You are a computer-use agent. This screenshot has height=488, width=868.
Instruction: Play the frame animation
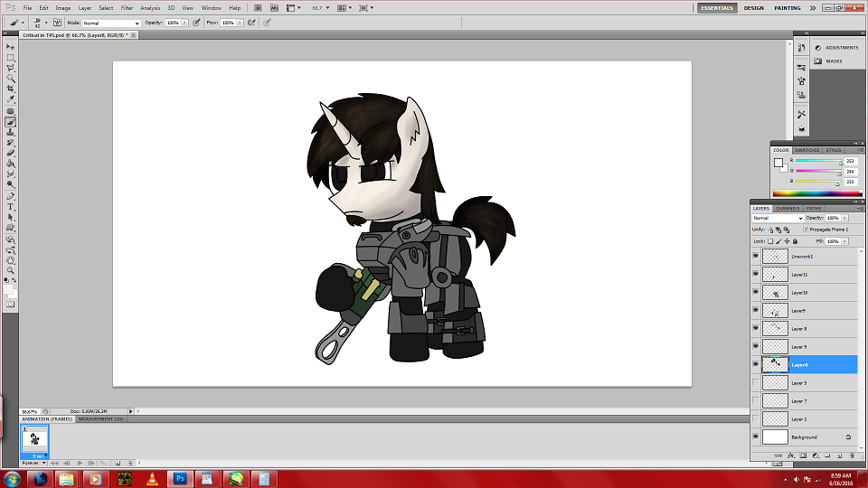(x=80, y=463)
